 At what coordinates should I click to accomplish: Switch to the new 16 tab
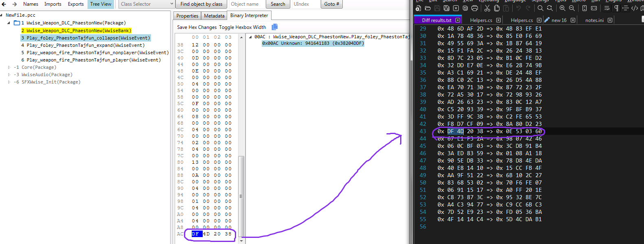(x=560, y=20)
